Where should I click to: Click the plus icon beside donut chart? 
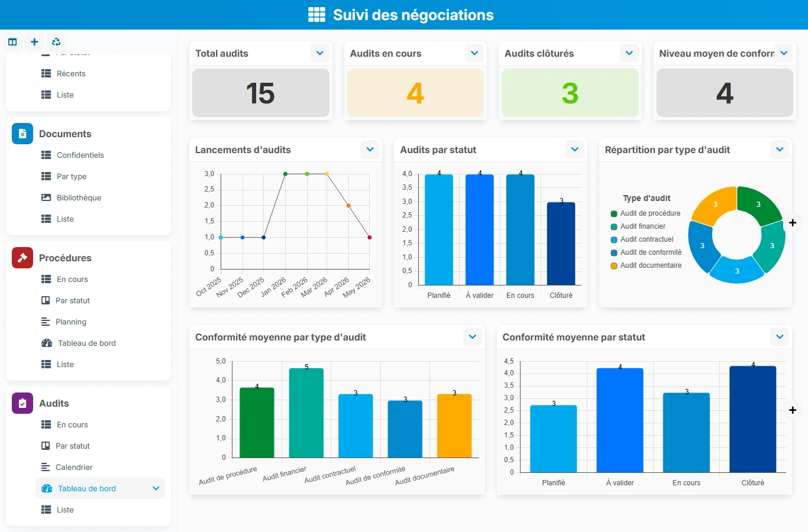coord(793,223)
